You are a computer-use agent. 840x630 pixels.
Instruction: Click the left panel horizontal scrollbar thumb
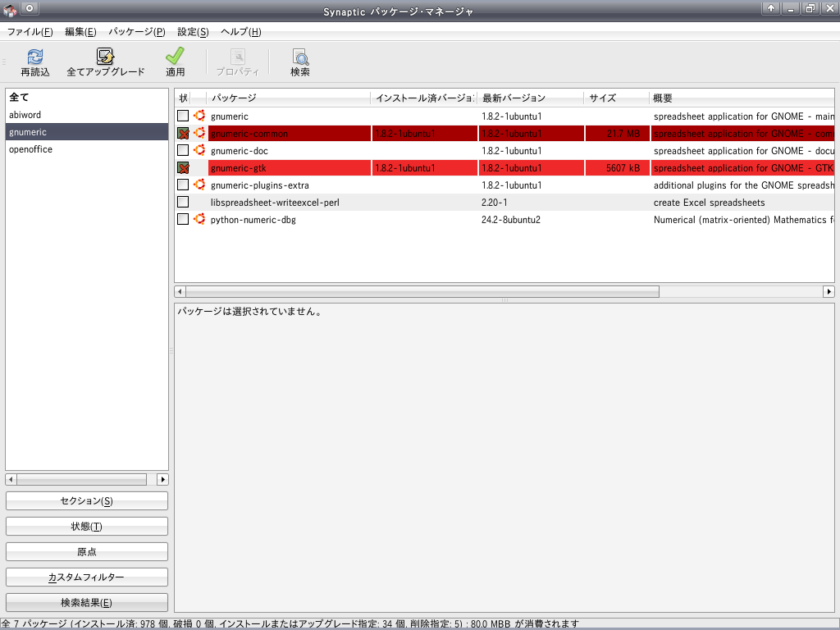(x=81, y=479)
